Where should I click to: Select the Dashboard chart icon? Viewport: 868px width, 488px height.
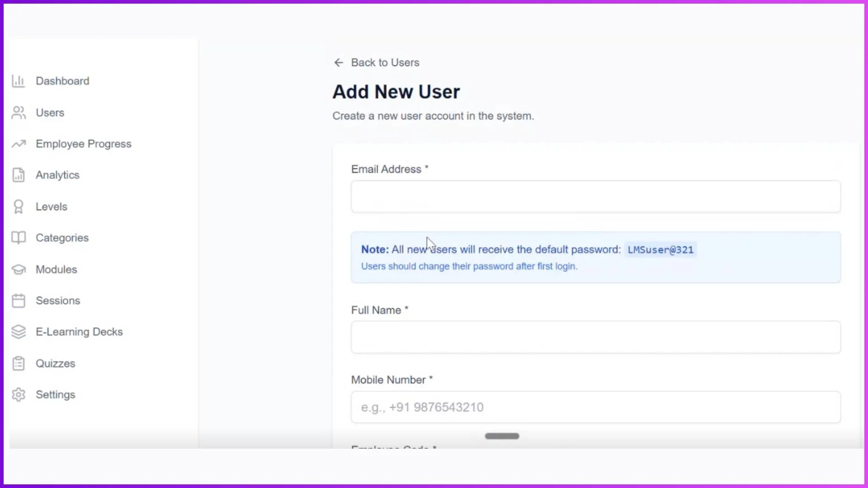click(18, 81)
